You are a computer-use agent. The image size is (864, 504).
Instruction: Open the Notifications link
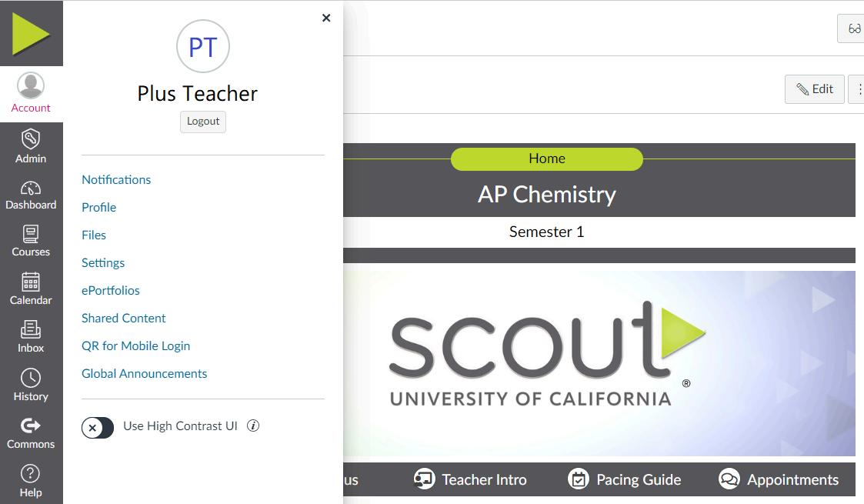pos(116,179)
